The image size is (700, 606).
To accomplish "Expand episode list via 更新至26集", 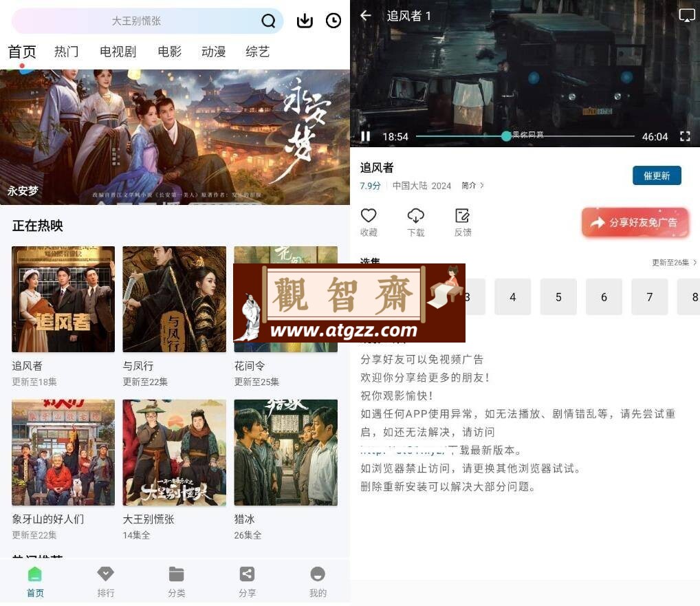I will pos(674,263).
